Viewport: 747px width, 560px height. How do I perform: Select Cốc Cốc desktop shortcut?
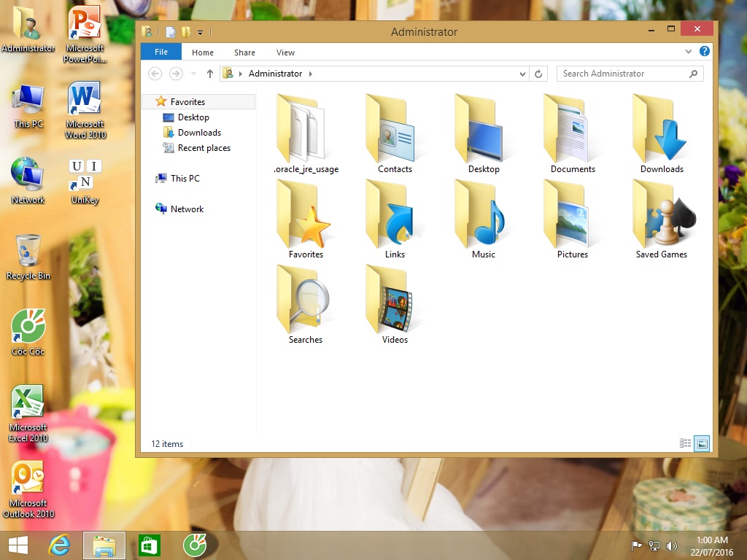point(28,332)
